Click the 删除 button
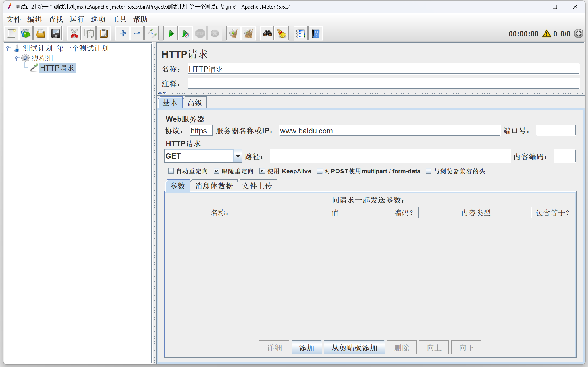The image size is (588, 367). coord(402,347)
